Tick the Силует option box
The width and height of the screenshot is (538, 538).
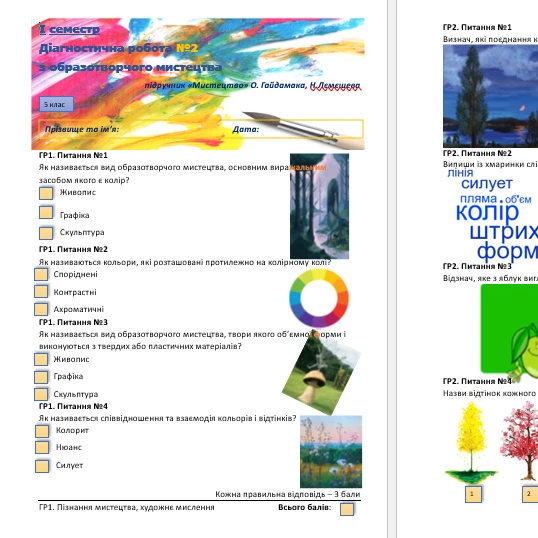[x=42, y=466]
